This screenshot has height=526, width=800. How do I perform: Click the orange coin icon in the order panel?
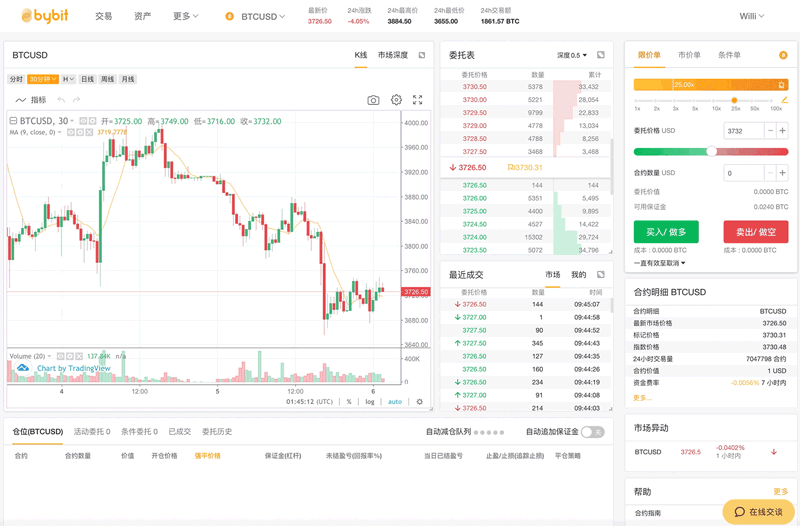click(x=783, y=55)
